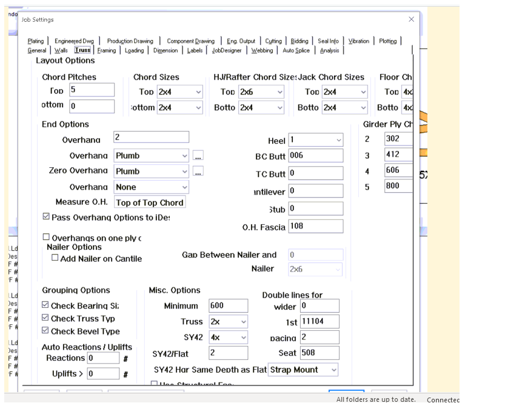Disable Check Bevel Type checkbox
Image resolution: width=525 pixels, height=420 pixels.
(x=46, y=332)
